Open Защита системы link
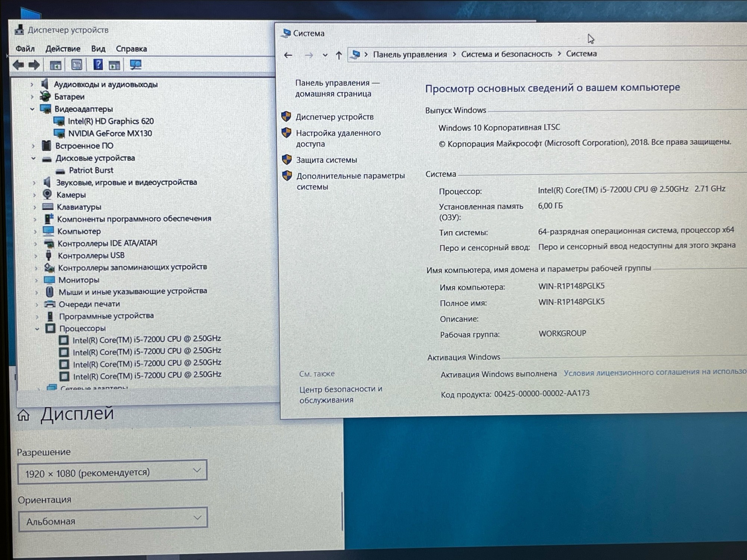Screen dimensions: 747x560 pyautogui.click(x=326, y=160)
